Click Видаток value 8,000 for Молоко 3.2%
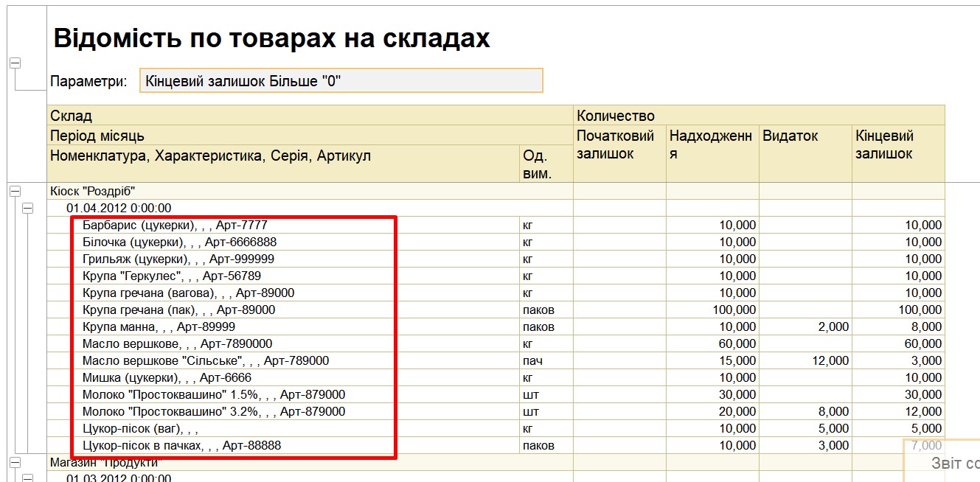The height and width of the screenshot is (482, 980). 805,412
